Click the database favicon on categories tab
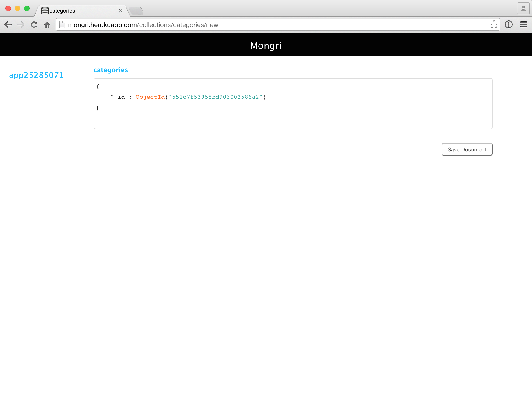This screenshot has height=396, width=532. click(45, 11)
